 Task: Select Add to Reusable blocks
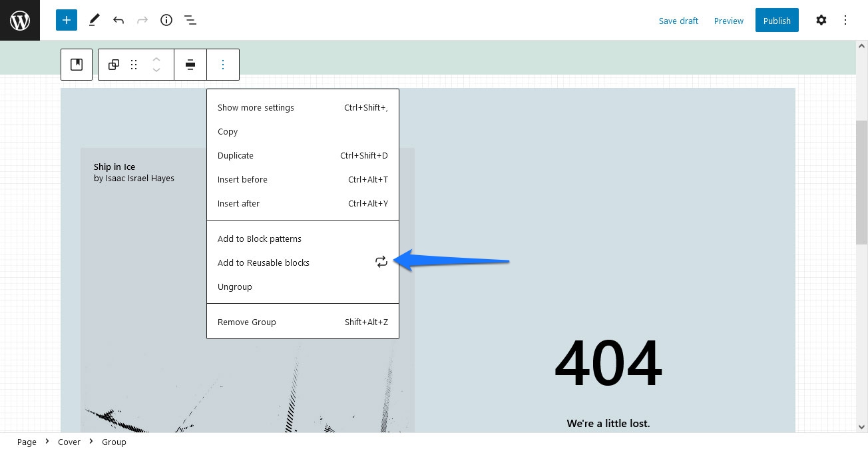click(x=303, y=263)
